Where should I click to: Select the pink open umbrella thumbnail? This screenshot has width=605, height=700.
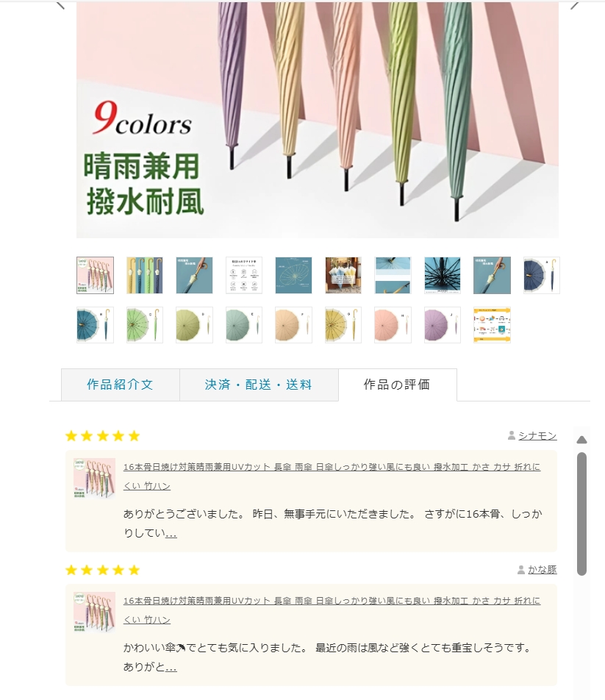point(393,325)
